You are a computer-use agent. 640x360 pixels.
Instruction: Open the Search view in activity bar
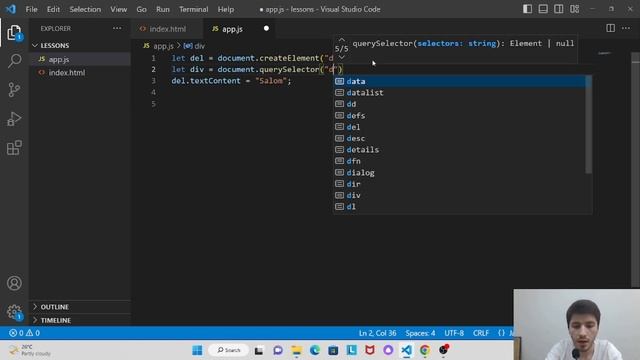pos(14,61)
